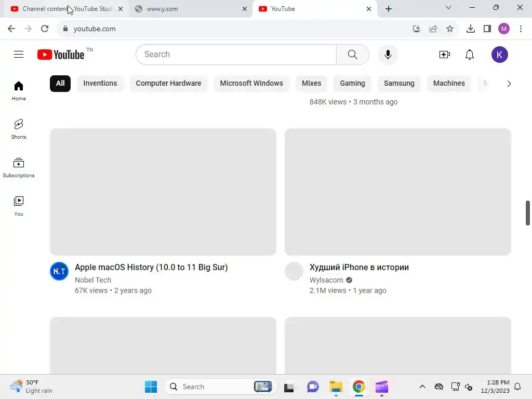
Task: Open the purple video editor taskbar icon
Action: [382, 387]
